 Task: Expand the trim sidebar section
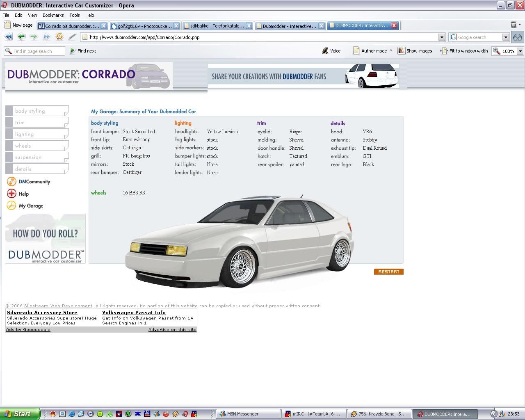click(37, 122)
